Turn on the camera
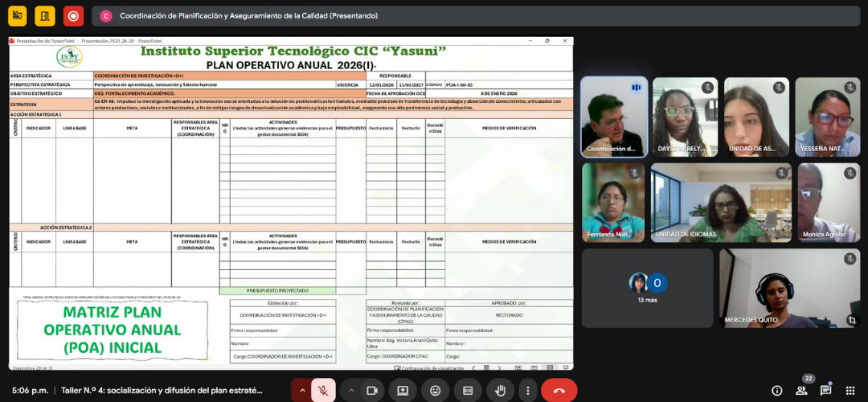Viewport: 868px width, 402px height. click(372, 390)
